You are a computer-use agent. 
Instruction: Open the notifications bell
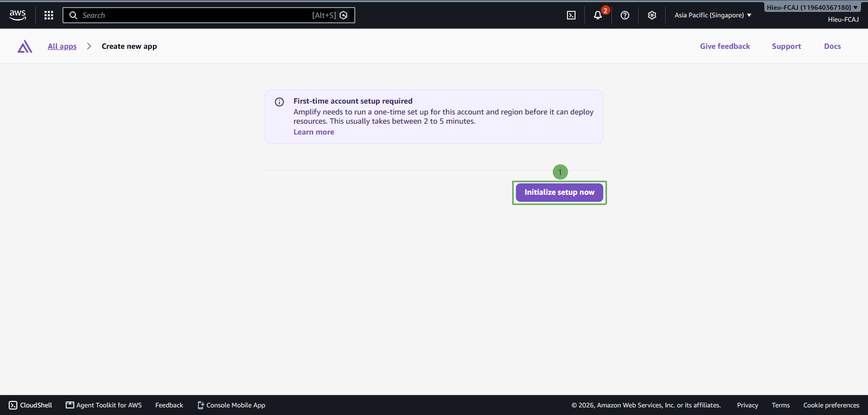click(598, 15)
